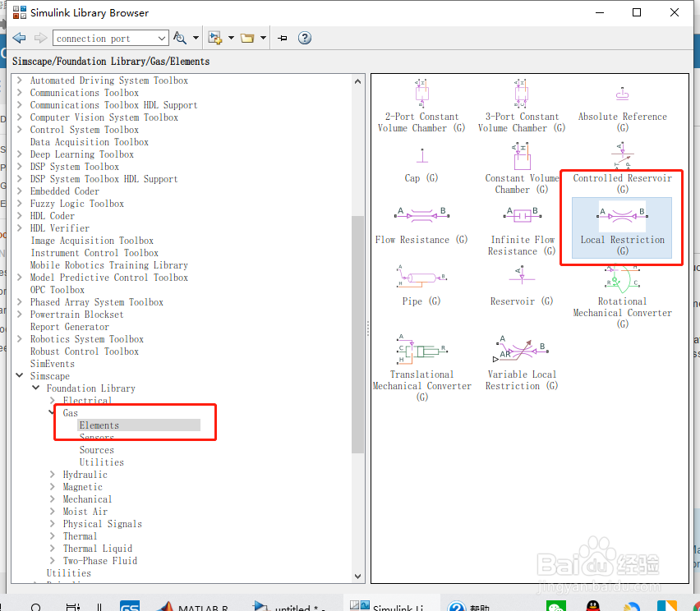The width and height of the screenshot is (700, 611).
Task: Select the Controlled Reservoir (G) block
Action: point(622,168)
